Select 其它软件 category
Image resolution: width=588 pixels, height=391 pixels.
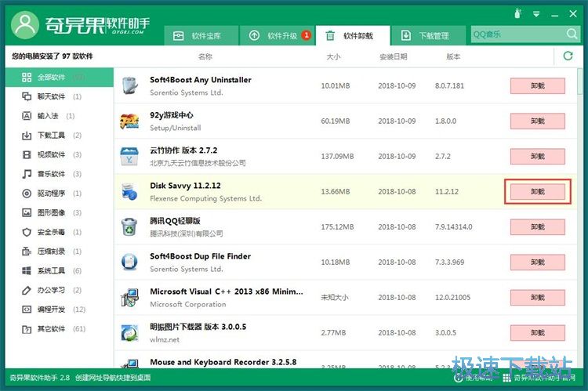(x=60, y=329)
